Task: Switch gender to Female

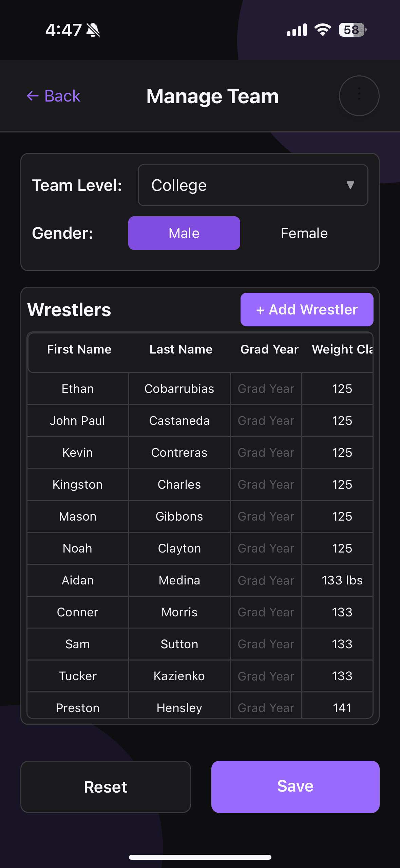Action: tap(304, 233)
